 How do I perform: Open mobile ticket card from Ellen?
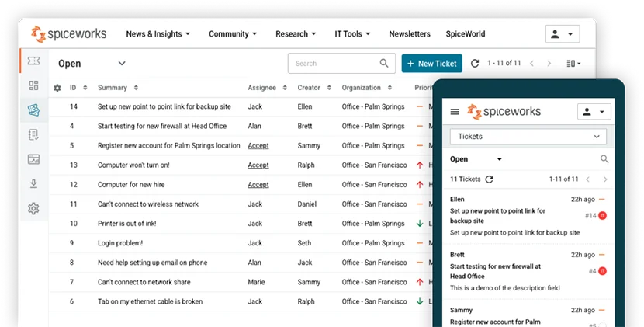[x=528, y=217]
